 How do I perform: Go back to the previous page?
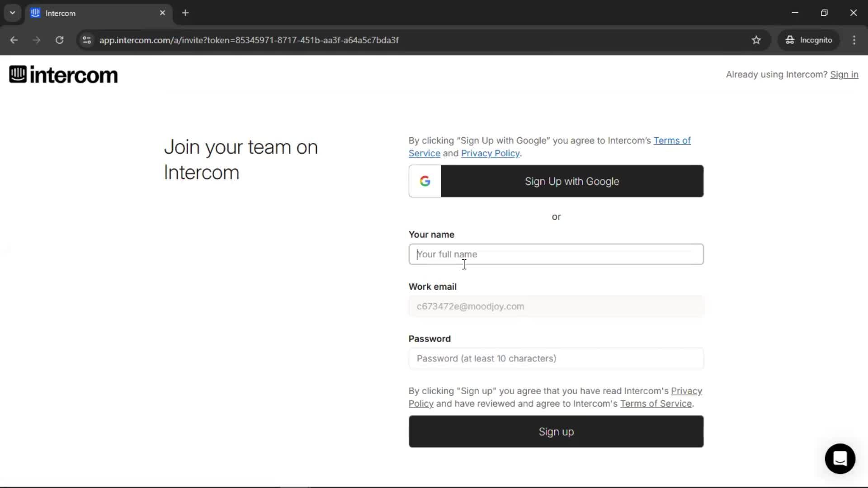[14, 40]
